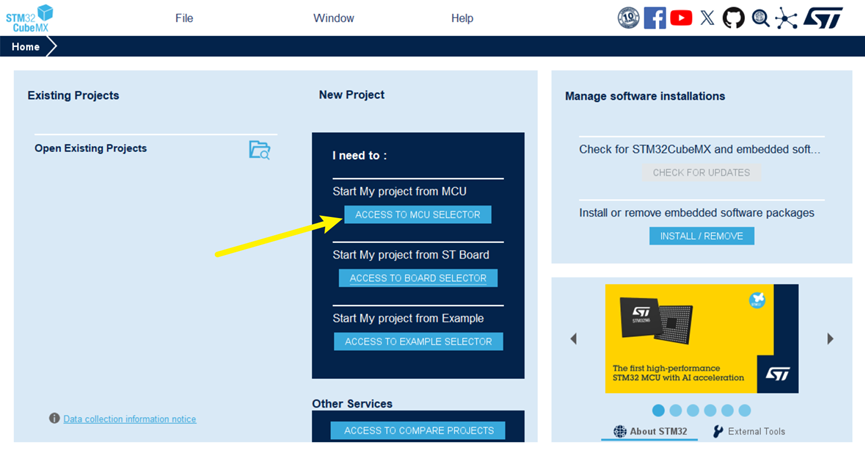Click 'Start My project from ST Board' text
Screen dimensions: 865x456
click(410, 255)
